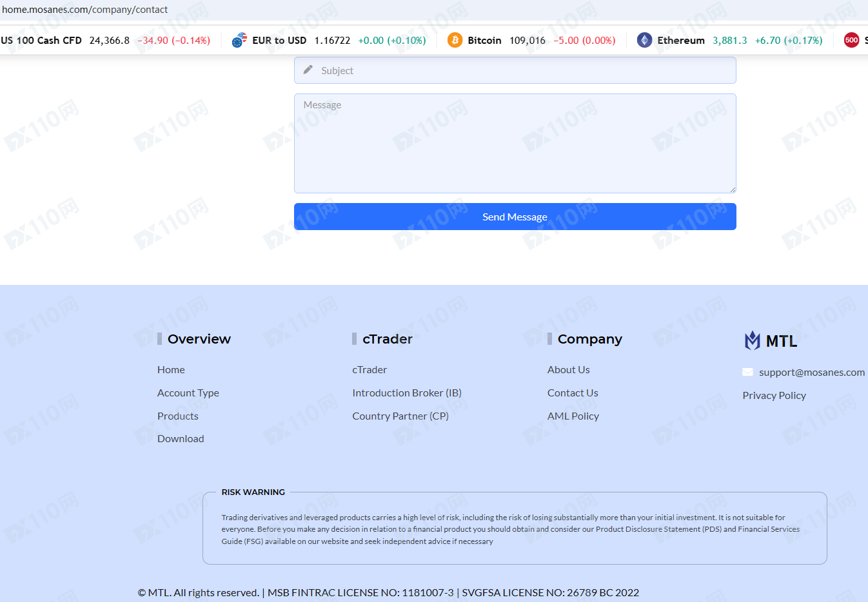Click the pencil icon in Subject field
Image resolution: width=868 pixels, height=602 pixels.
tap(308, 70)
